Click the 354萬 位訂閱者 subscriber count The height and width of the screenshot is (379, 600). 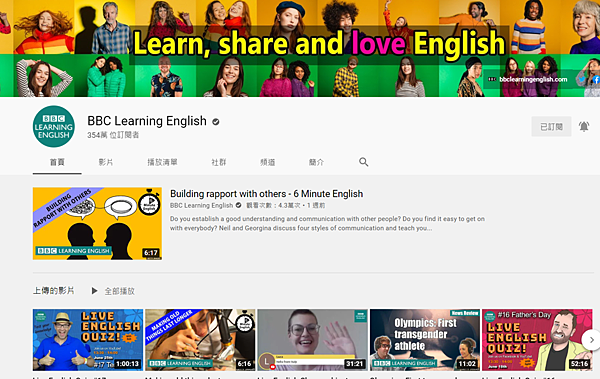(x=113, y=135)
